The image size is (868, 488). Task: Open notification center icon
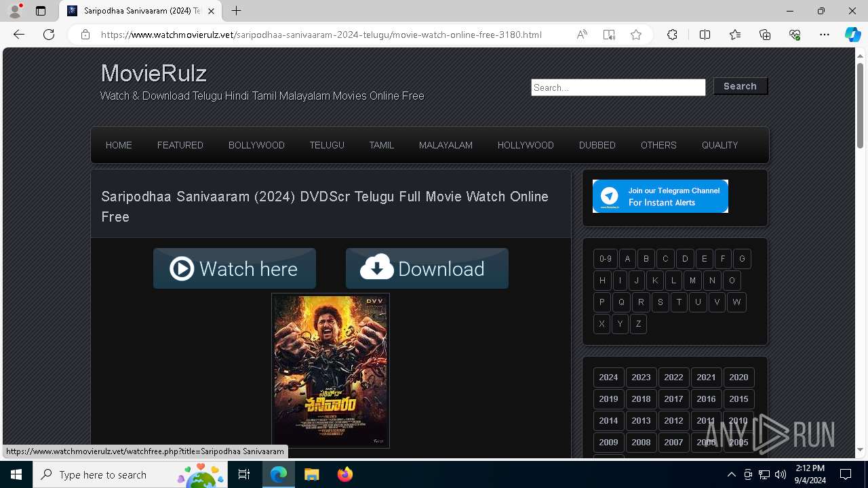point(846,474)
